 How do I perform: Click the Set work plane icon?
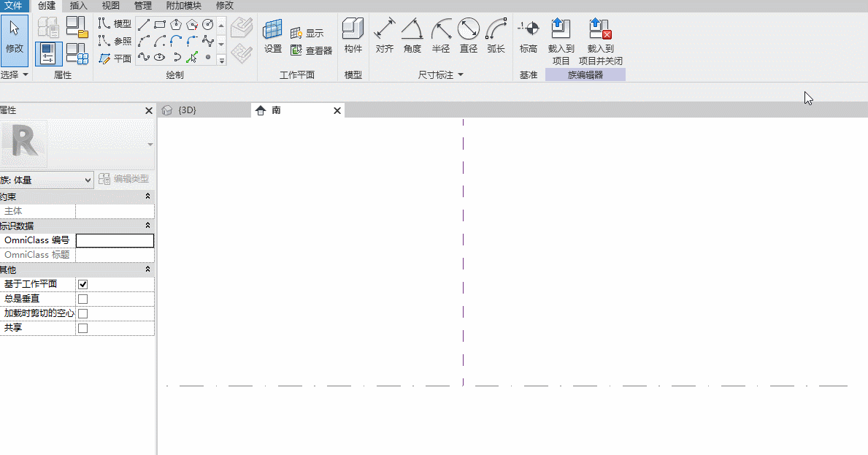click(273, 37)
